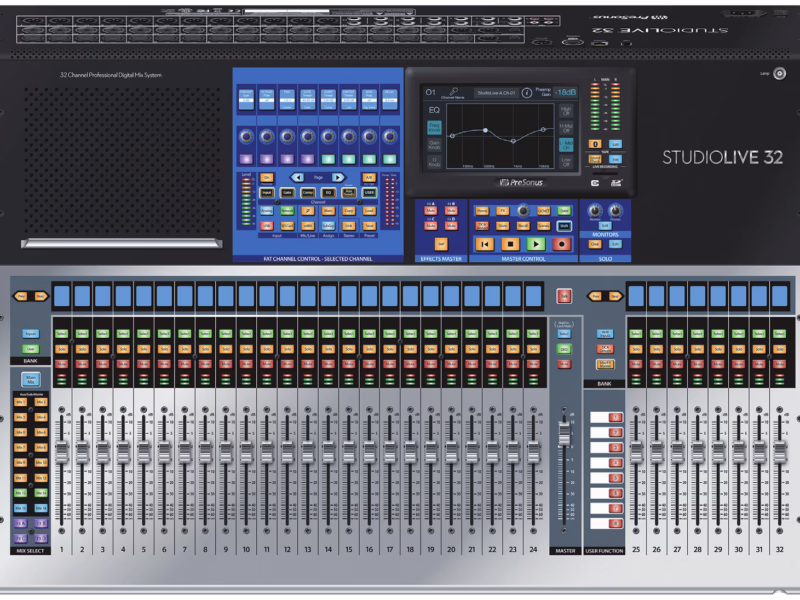This screenshot has height=600, width=800.
Task: Click the Page right arrow in Fat Channel
Action: pyautogui.click(x=338, y=178)
